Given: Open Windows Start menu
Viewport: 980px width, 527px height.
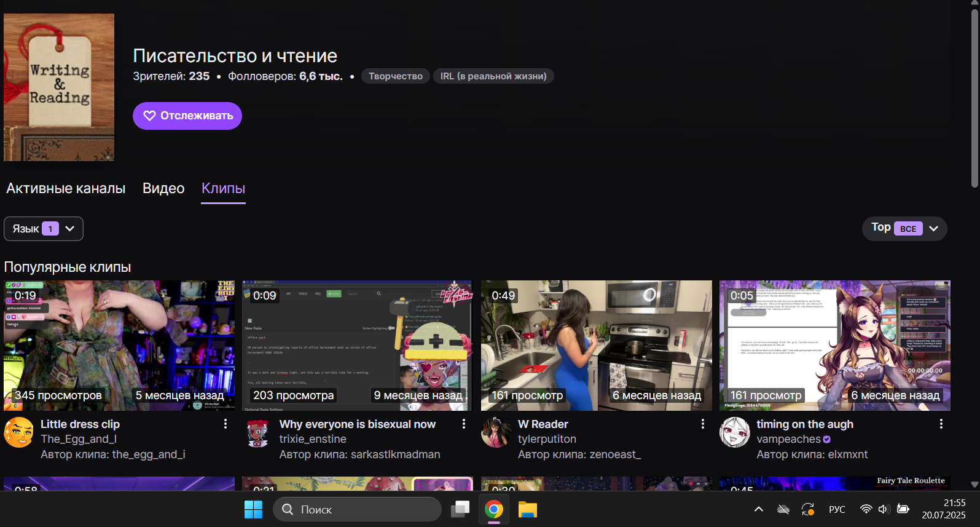Looking at the screenshot, I should click(253, 509).
